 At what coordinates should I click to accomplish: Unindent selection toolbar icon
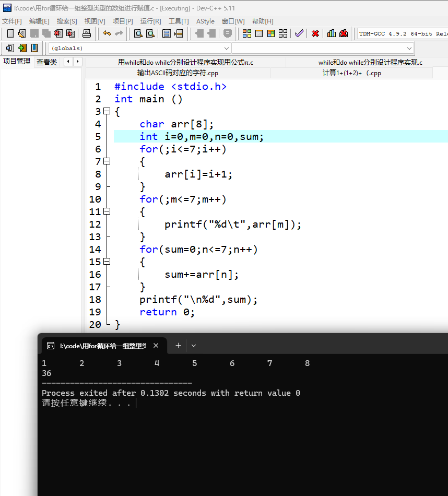click(211, 33)
